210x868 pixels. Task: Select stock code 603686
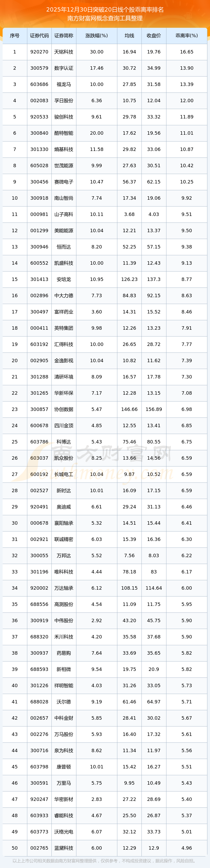39,84
